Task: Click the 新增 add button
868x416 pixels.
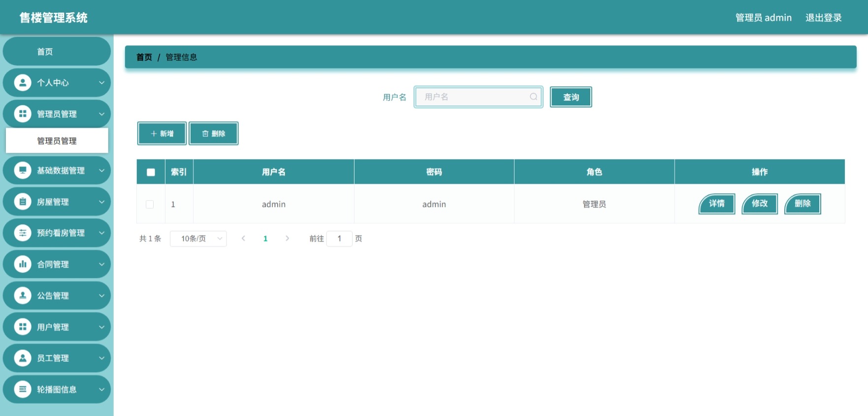Action: click(x=162, y=134)
